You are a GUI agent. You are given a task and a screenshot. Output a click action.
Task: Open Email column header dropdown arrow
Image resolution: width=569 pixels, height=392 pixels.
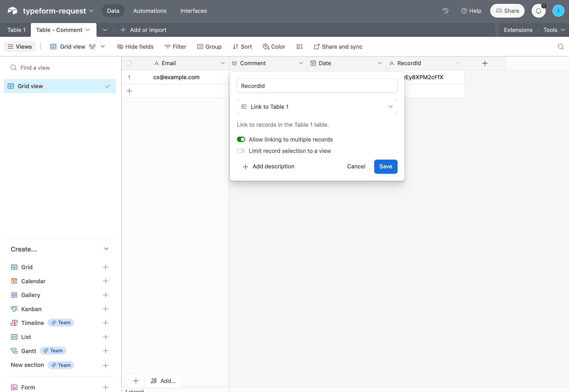click(222, 63)
